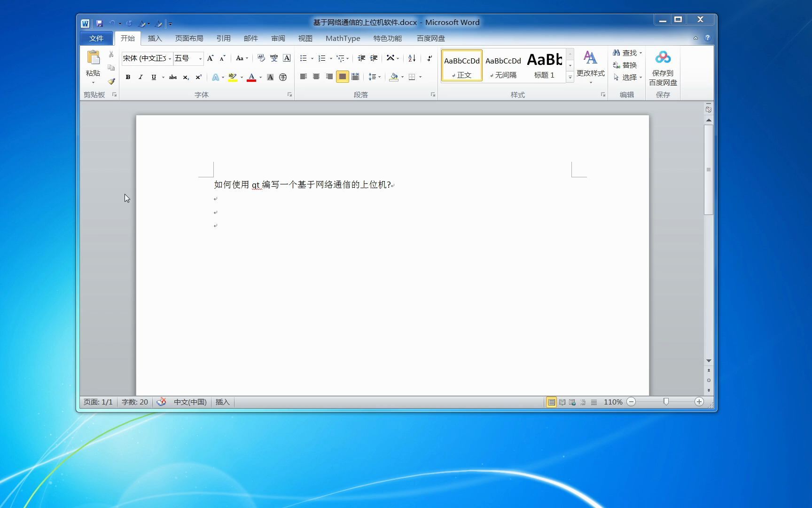Switch to the 插入 ribbon tab
The height and width of the screenshot is (508, 812).
[155, 39]
